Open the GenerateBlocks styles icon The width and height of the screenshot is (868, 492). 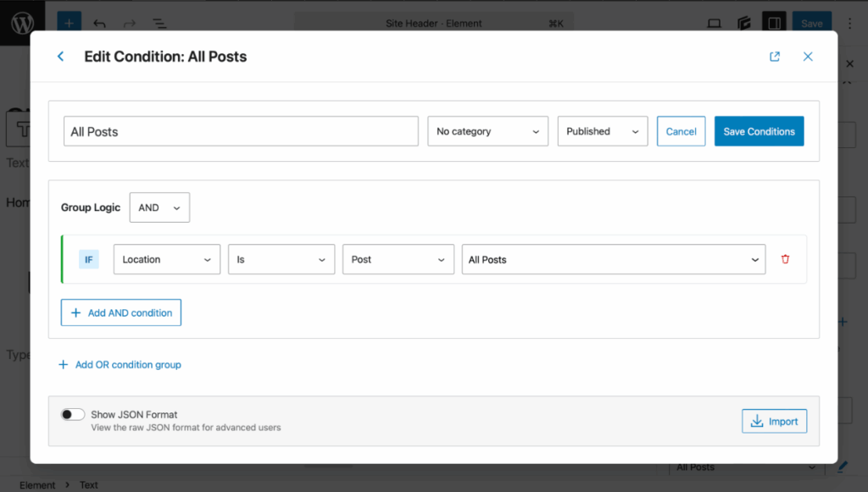coord(744,23)
